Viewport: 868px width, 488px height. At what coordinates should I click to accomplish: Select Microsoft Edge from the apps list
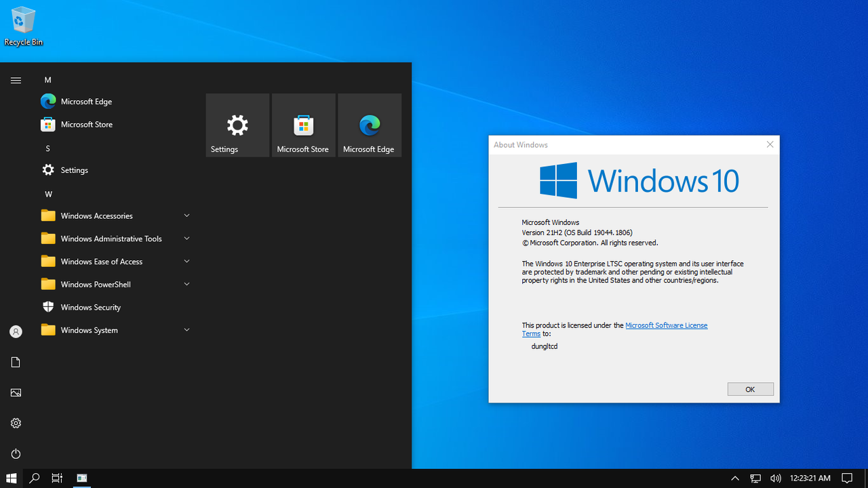click(86, 101)
